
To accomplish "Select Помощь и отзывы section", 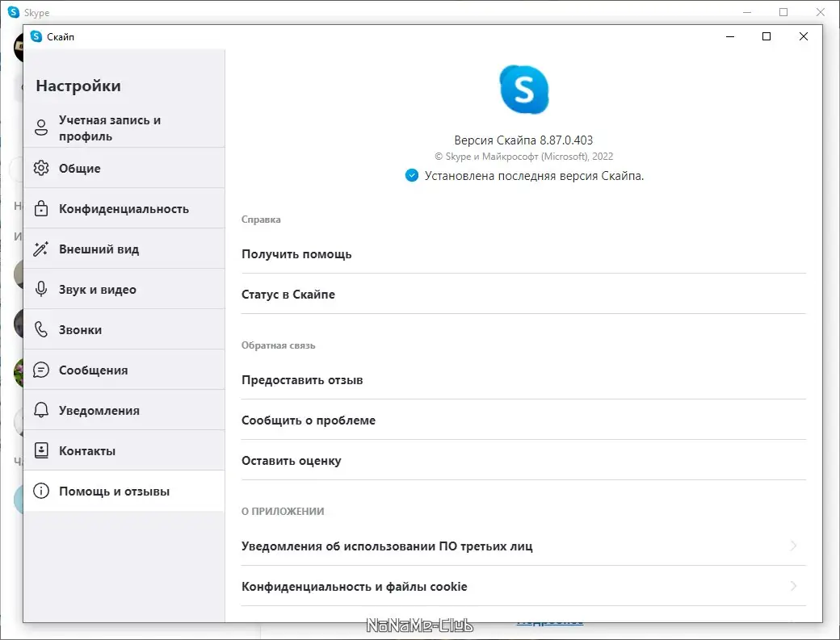I will [124, 492].
